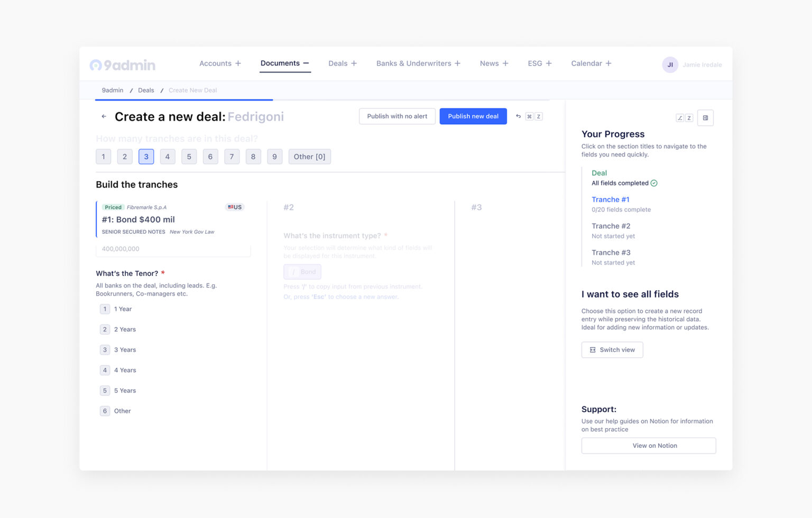812x518 pixels.
Task: Go to Tranche #1 in Your Progress
Action: tap(611, 199)
